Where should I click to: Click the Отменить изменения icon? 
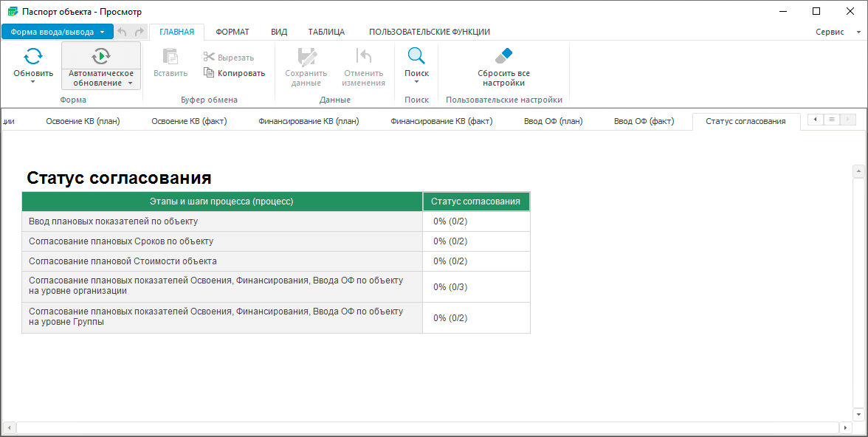(x=363, y=56)
